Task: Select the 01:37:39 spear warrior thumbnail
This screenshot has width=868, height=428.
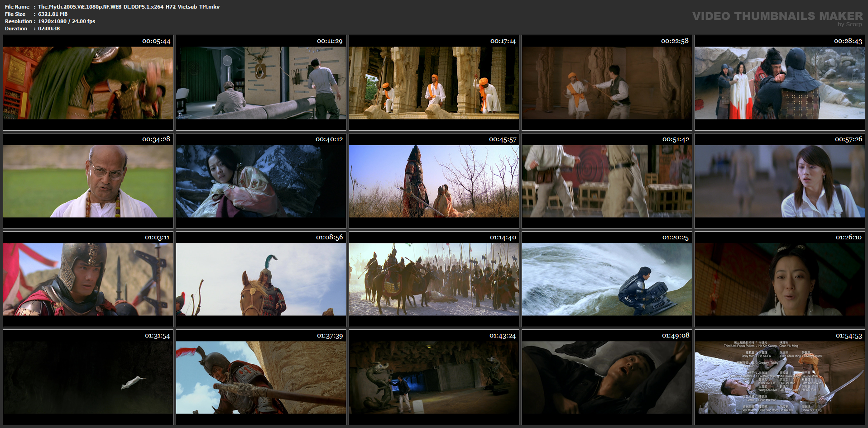Action: click(261, 377)
